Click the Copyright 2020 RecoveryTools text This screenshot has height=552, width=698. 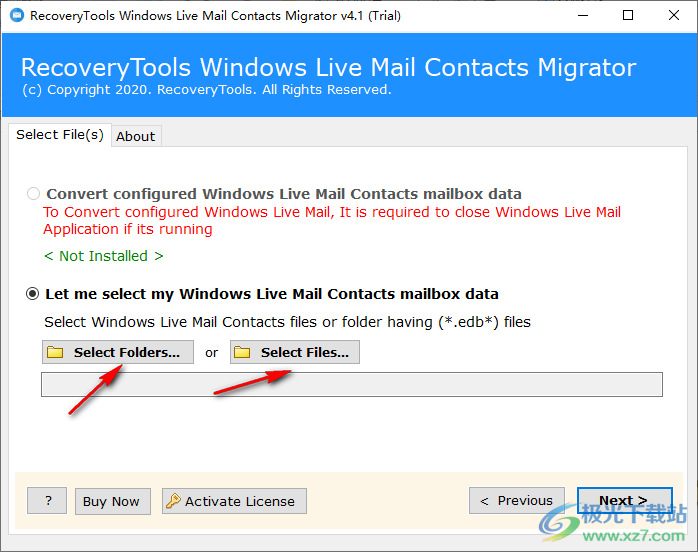click(207, 90)
